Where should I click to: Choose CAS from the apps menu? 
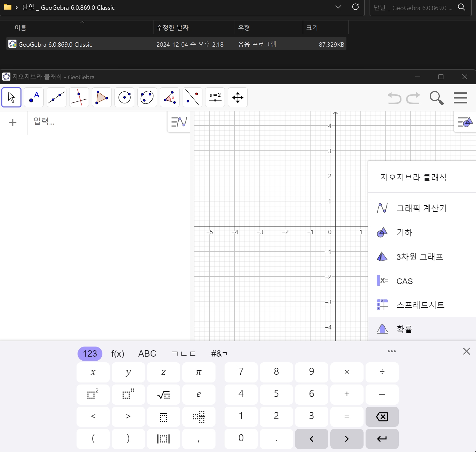pyautogui.click(x=422, y=281)
